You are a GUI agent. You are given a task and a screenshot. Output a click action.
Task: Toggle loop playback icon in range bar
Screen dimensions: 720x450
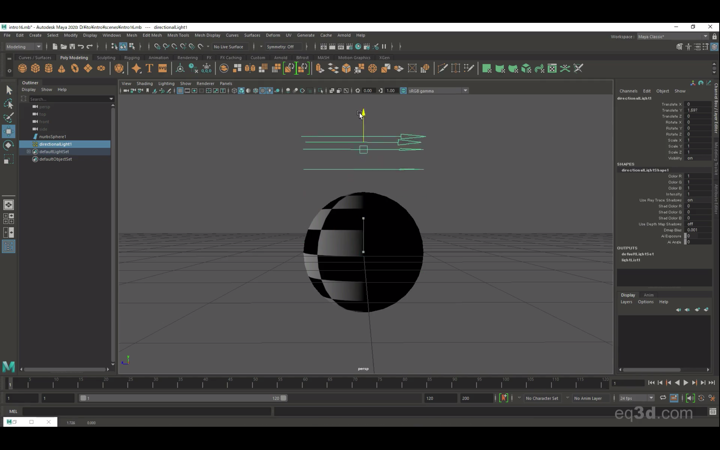pos(663,398)
